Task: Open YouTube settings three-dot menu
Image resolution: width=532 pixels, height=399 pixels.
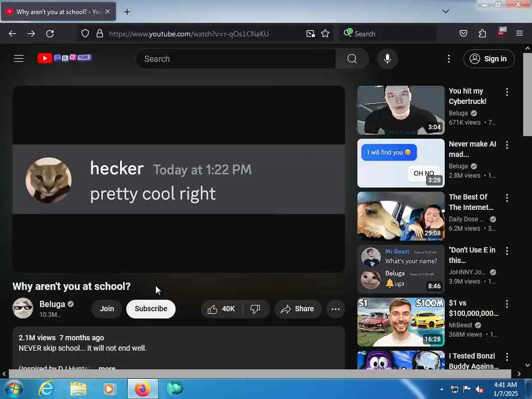Action: pos(449,59)
